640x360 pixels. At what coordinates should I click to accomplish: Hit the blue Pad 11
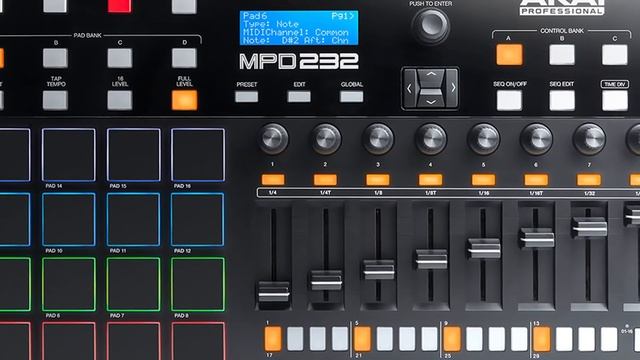coord(133,220)
